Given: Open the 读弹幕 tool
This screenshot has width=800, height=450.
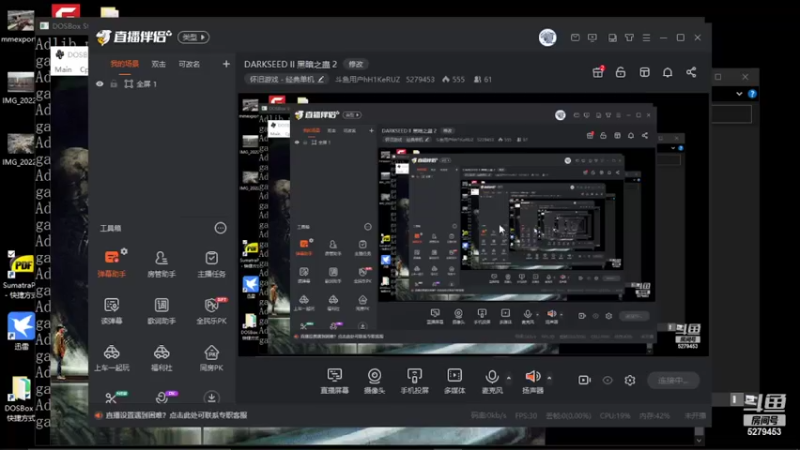Looking at the screenshot, I should pos(112,311).
